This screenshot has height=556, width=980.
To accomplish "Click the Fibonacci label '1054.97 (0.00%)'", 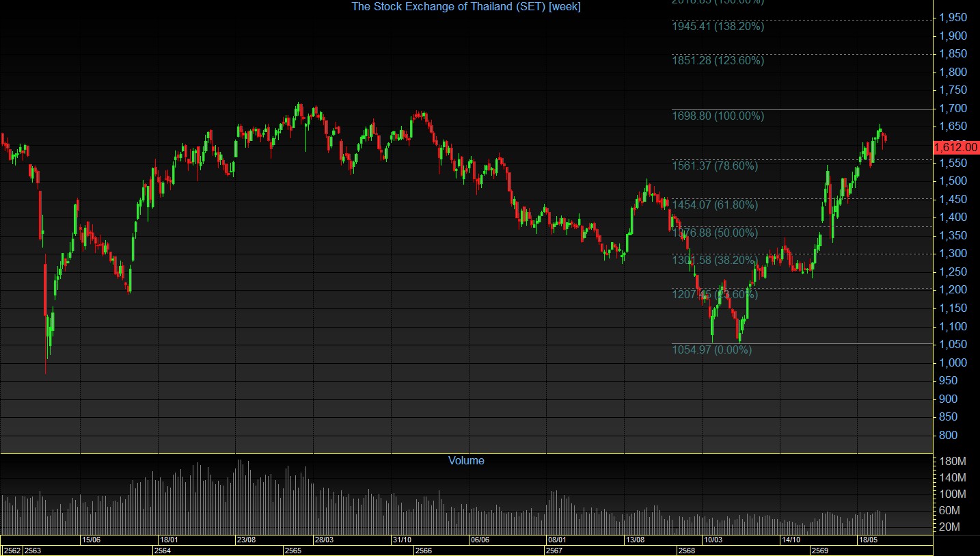I will (x=711, y=350).
